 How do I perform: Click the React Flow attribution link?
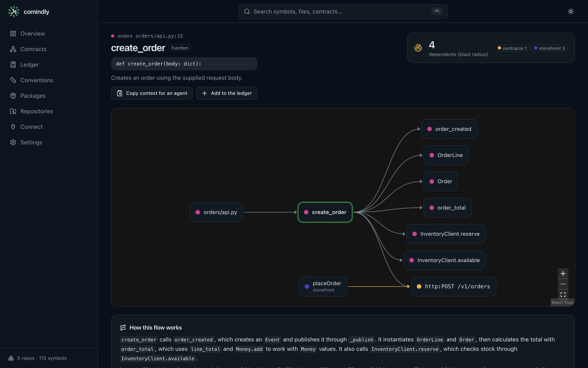coord(562,303)
